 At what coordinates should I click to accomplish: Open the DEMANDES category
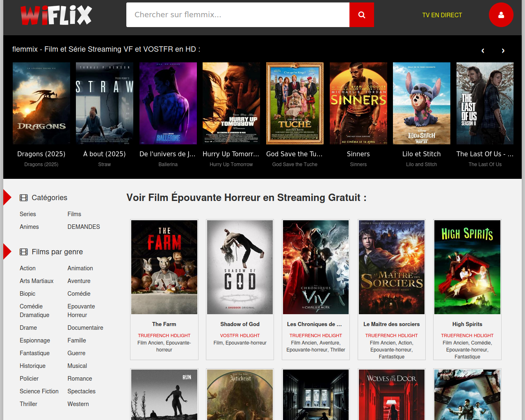(84, 227)
